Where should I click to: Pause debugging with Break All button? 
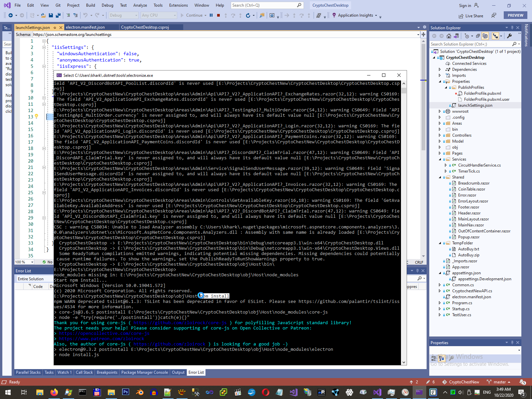point(211,15)
